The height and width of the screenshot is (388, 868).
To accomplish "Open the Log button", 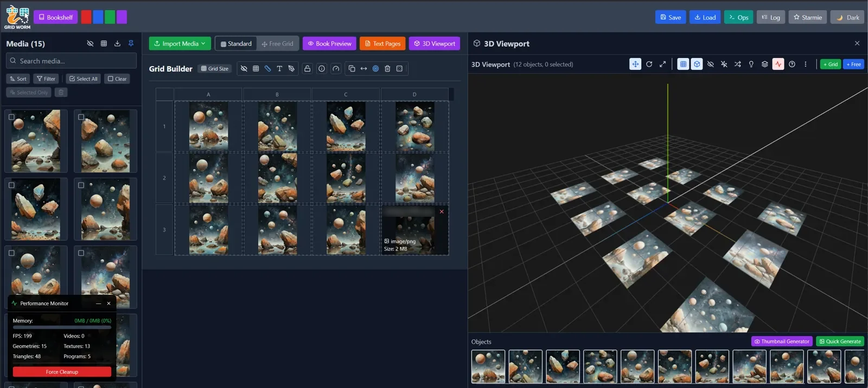I will click(771, 17).
